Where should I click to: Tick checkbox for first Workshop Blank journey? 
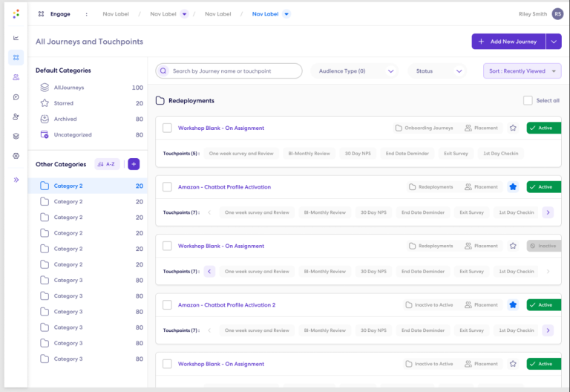(167, 128)
